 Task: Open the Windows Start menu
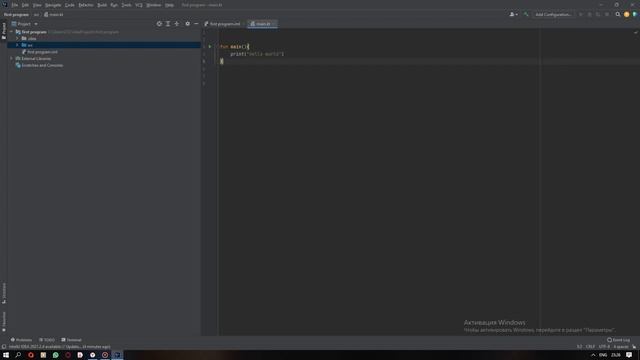click(6, 355)
